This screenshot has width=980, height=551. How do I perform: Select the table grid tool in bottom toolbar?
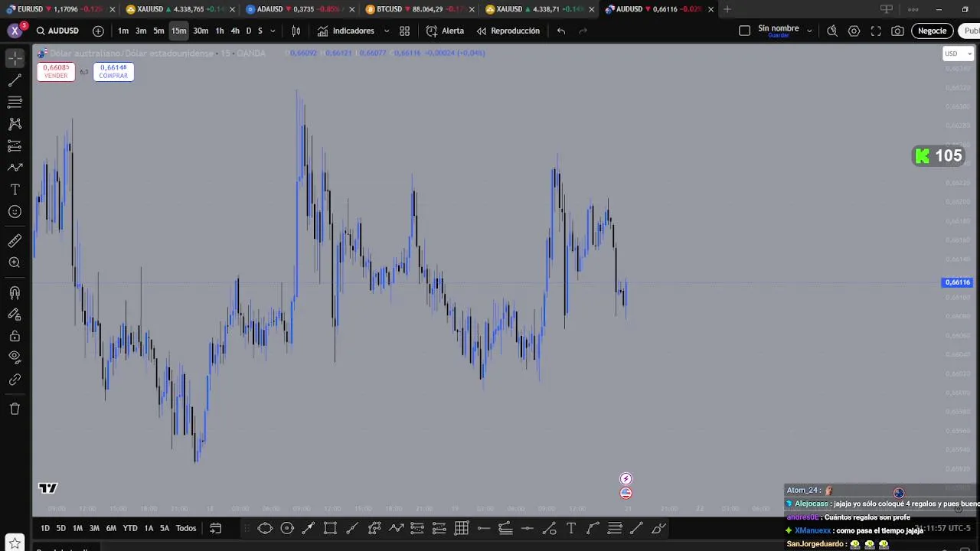[462, 528]
